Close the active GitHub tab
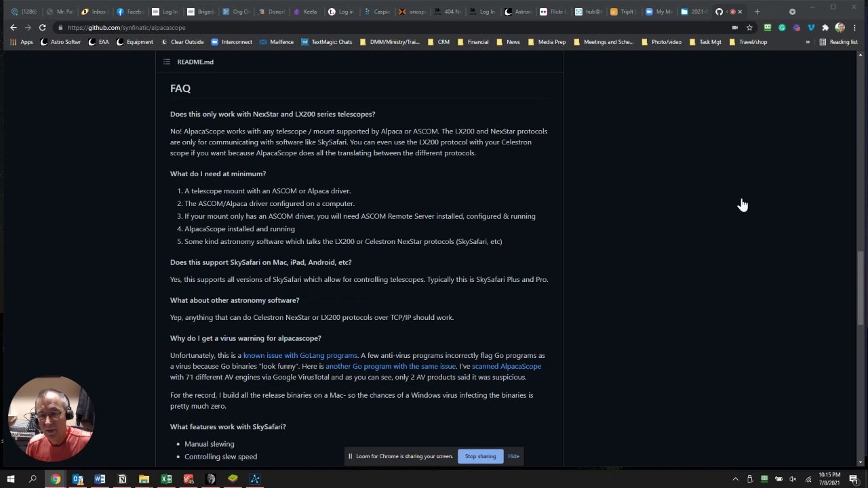 tap(740, 12)
